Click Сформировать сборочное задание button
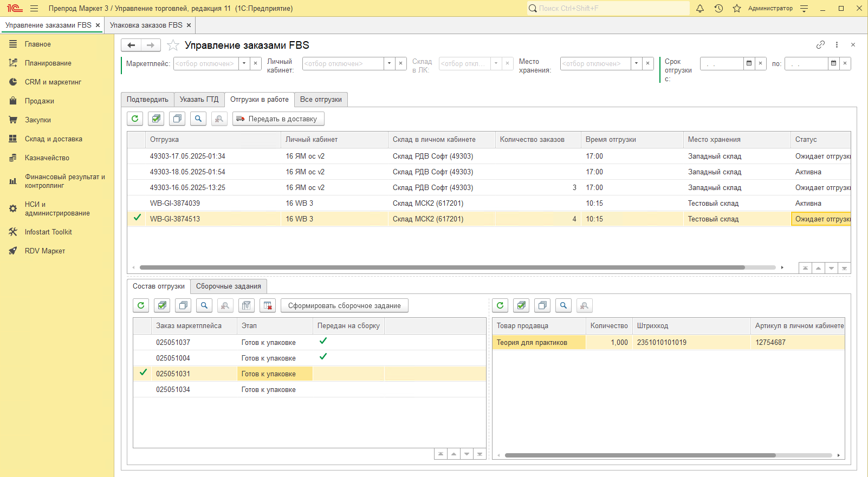The height and width of the screenshot is (477, 868). [345, 305]
